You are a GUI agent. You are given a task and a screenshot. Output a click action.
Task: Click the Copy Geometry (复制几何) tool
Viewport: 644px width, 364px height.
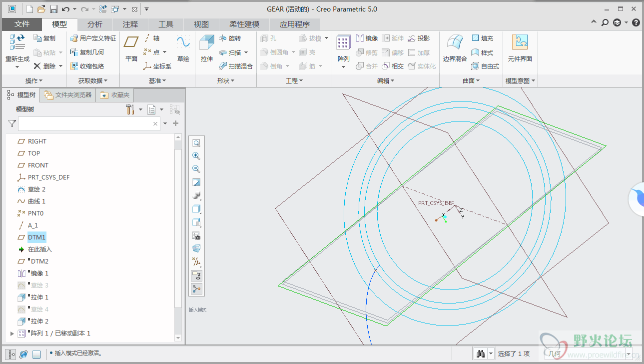click(x=87, y=52)
